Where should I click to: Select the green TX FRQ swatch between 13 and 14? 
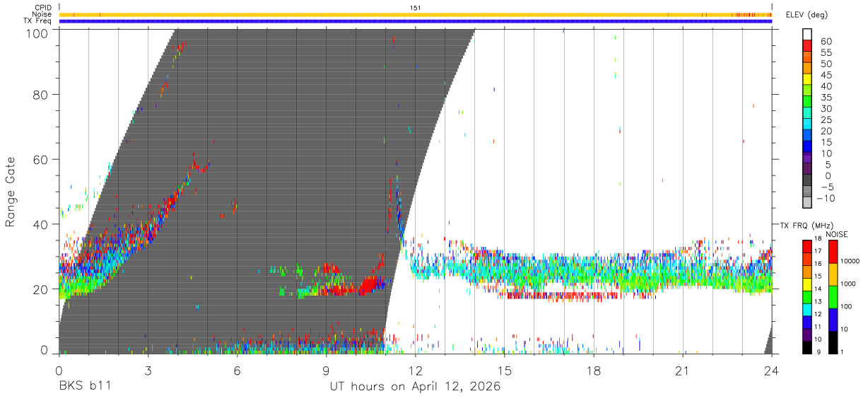(807, 296)
